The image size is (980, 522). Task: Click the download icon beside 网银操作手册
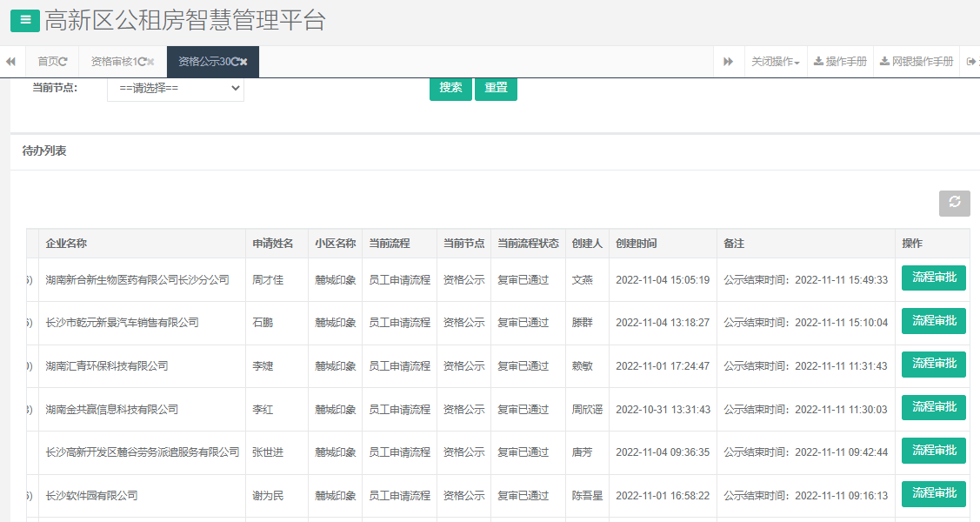pyautogui.click(x=884, y=62)
